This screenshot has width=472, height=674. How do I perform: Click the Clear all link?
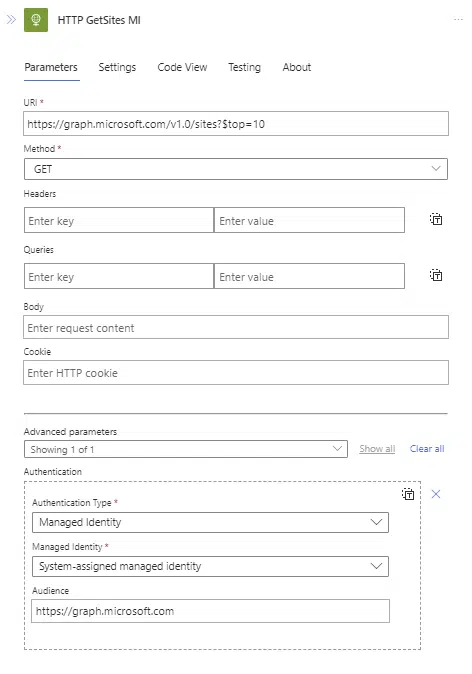[x=427, y=449]
